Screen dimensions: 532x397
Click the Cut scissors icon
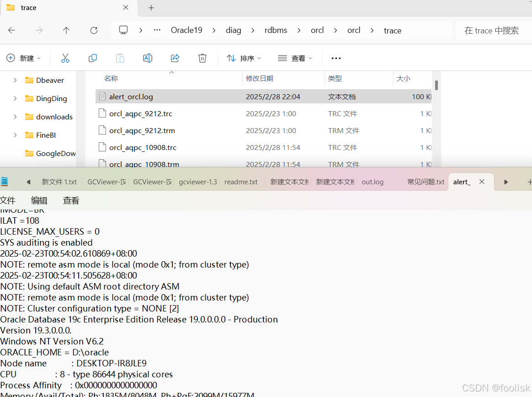(65, 58)
